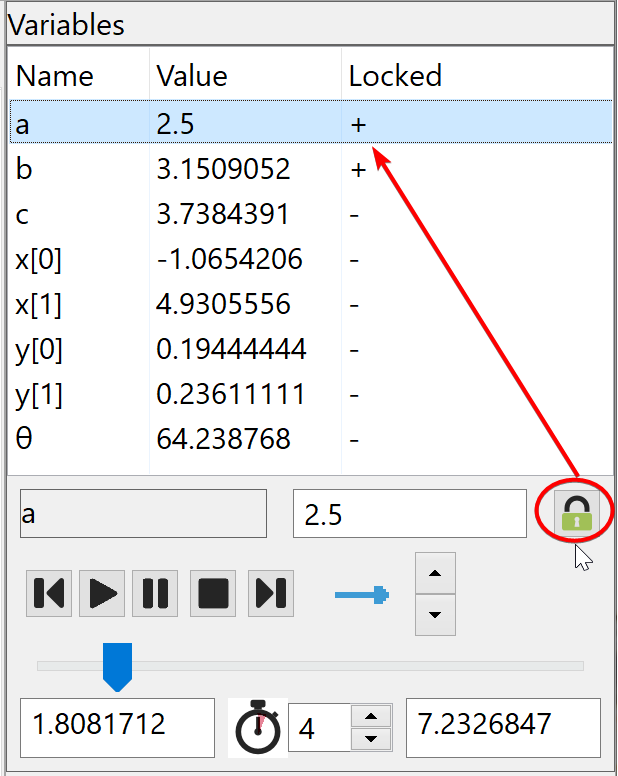Pause the animation

[x=155, y=593]
